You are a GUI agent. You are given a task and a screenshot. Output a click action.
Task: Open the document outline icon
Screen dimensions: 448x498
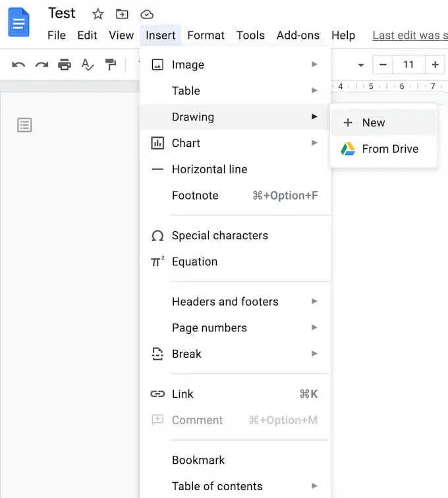pos(24,125)
